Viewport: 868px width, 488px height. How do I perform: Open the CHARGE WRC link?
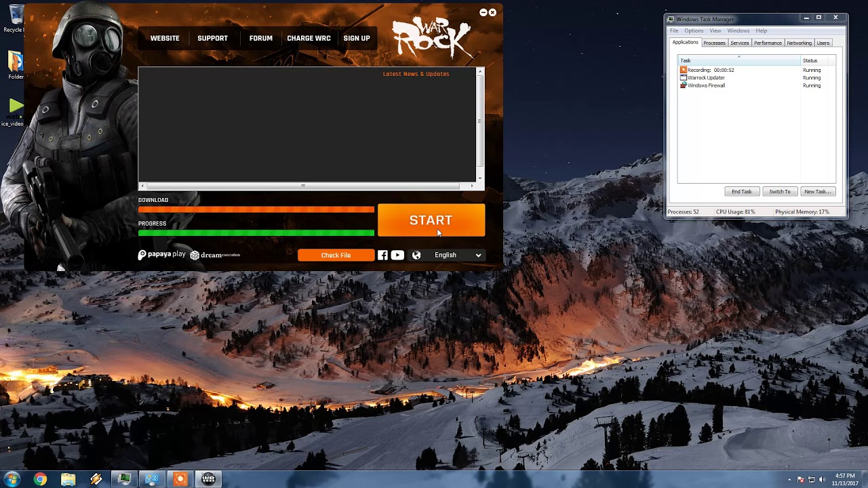point(309,39)
